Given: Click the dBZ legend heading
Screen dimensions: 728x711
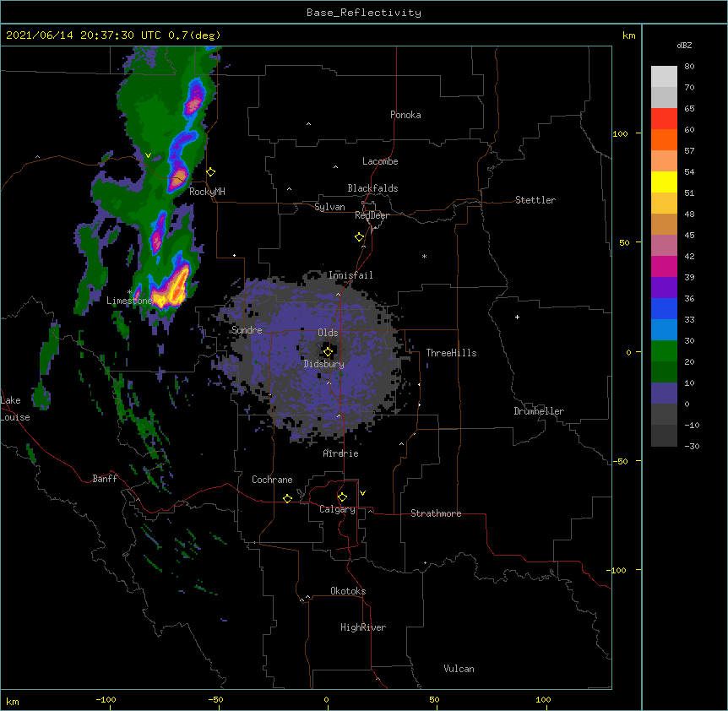Looking at the screenshot, I should click(x=684, y=46).
